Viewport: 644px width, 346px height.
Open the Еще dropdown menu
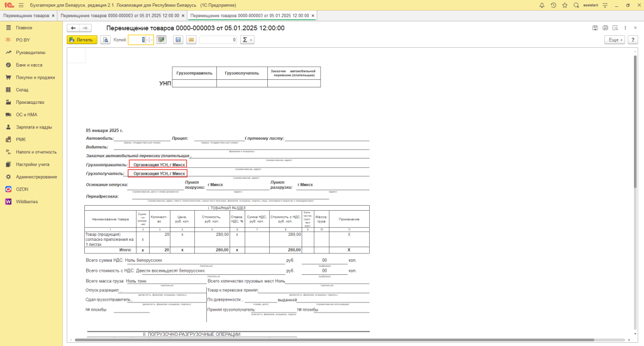click(x=615, y=40)
